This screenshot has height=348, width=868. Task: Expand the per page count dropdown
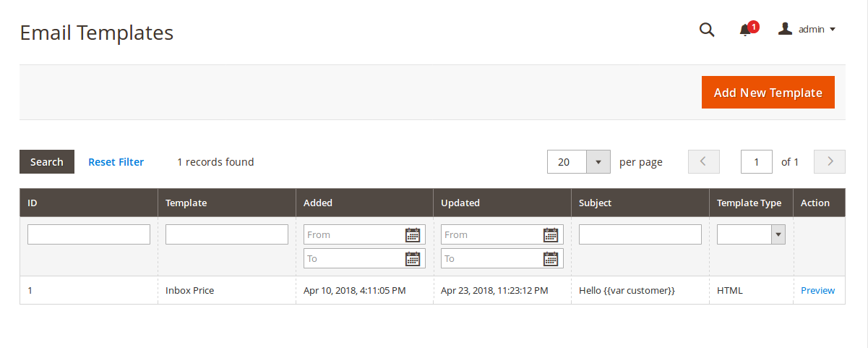pyautogui.click(x=598, y=162)
